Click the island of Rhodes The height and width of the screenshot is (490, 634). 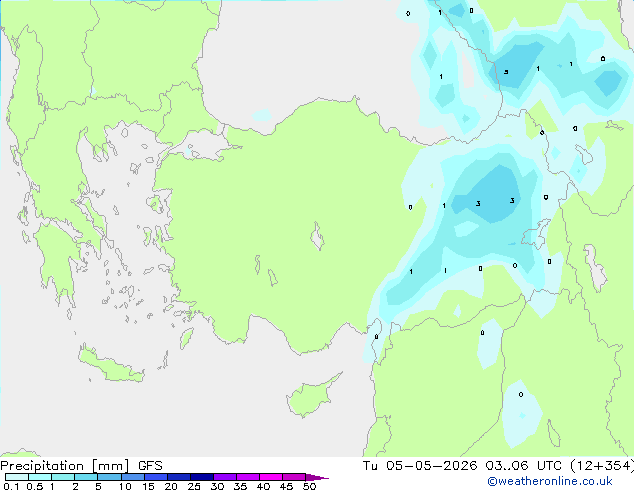186,338
